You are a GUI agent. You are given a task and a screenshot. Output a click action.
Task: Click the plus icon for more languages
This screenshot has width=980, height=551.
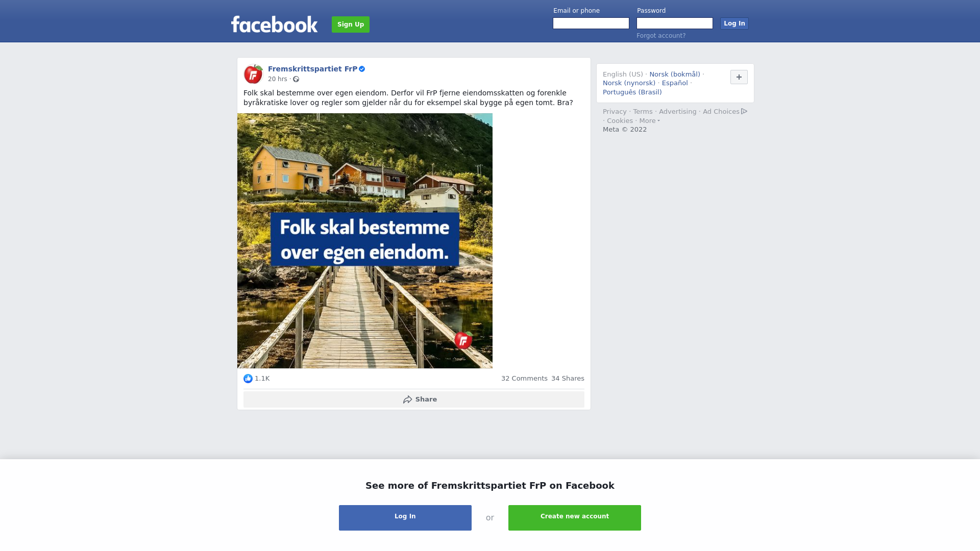pos(739,77)
